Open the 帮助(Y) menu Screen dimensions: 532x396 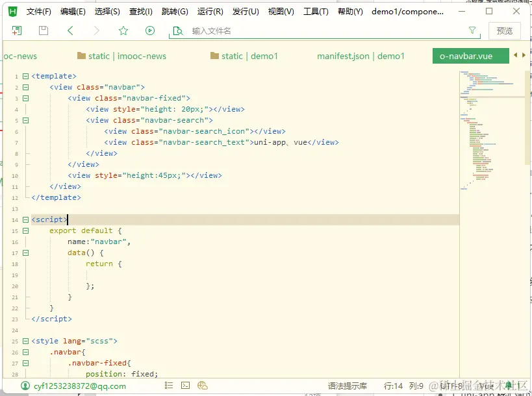pyautogui.click(x=350, y=12)
